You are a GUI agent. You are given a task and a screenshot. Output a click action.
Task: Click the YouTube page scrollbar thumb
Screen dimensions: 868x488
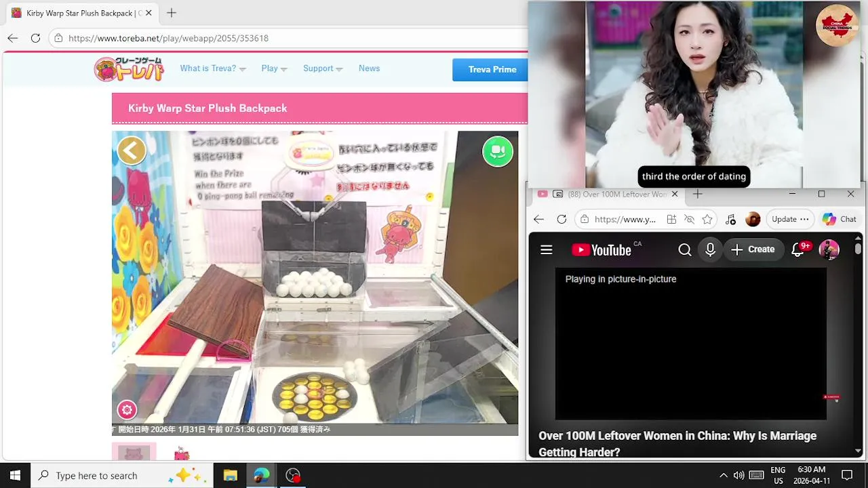click(x=858, y=249)
